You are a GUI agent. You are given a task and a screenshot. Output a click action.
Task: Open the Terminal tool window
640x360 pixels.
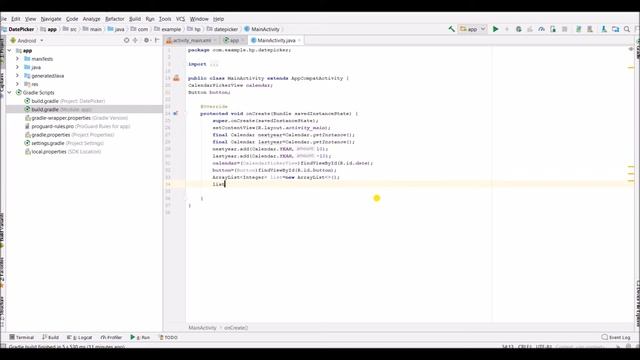[x=22, y=338]
